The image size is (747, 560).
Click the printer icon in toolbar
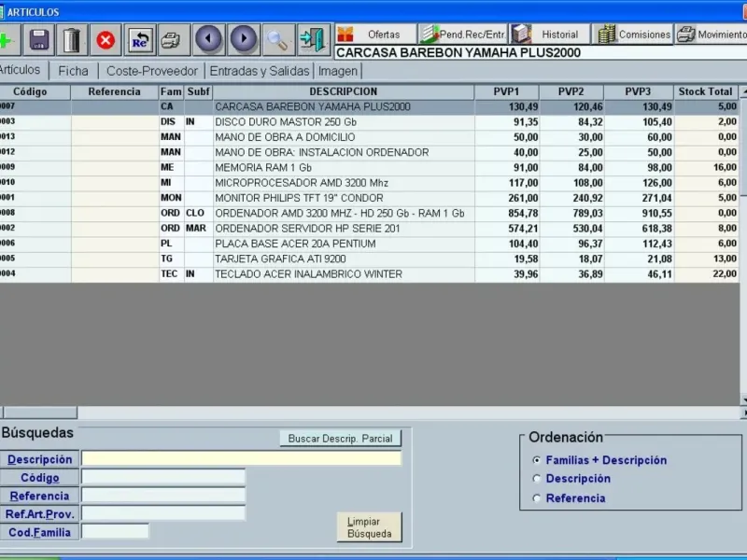(x=170, y=39)
